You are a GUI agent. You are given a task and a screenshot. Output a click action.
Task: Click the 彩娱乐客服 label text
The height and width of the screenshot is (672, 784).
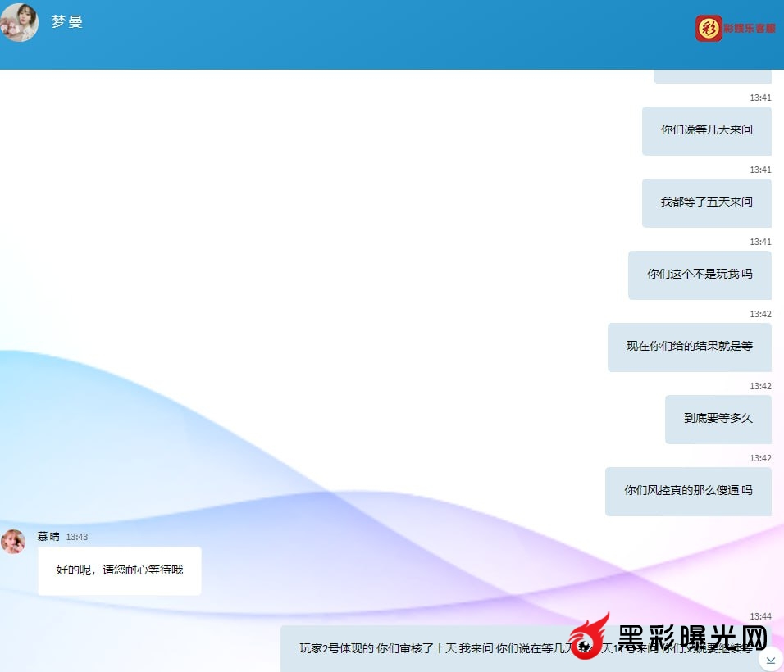click(x=749, y=29)
